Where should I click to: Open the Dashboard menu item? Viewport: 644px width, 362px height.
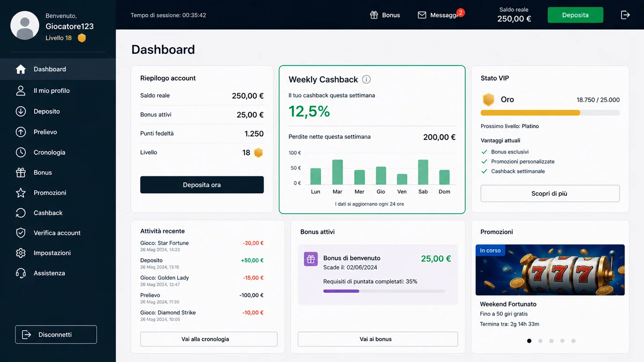58,69
